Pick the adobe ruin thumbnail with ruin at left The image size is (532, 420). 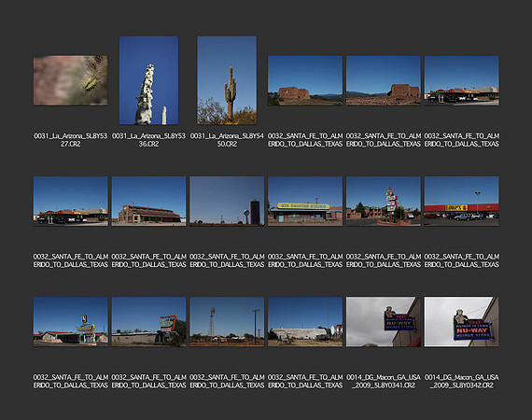305,80
